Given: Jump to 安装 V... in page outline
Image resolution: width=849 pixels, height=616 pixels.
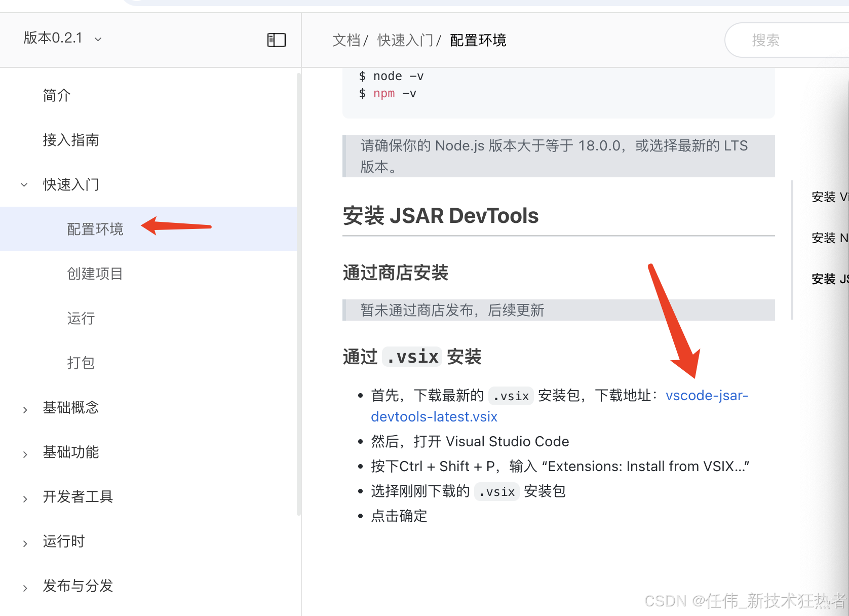Looking at the screenshot, I should point(830,197).
